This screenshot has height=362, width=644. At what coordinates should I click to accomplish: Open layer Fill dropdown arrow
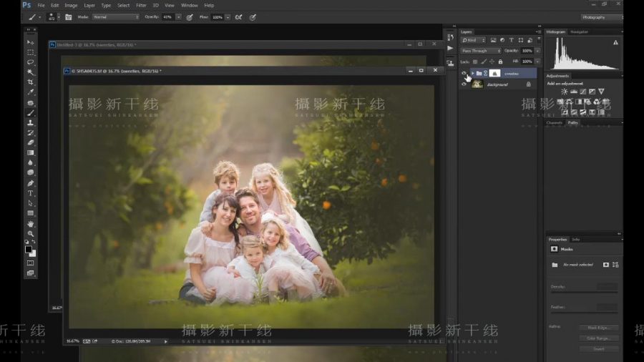point(537,62)
